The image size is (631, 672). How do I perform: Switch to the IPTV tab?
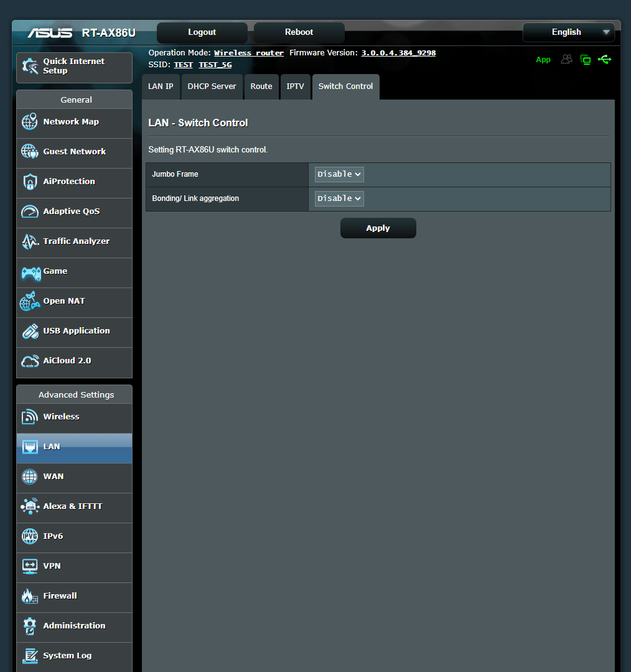pyautogui.click(x=296, y=86)
